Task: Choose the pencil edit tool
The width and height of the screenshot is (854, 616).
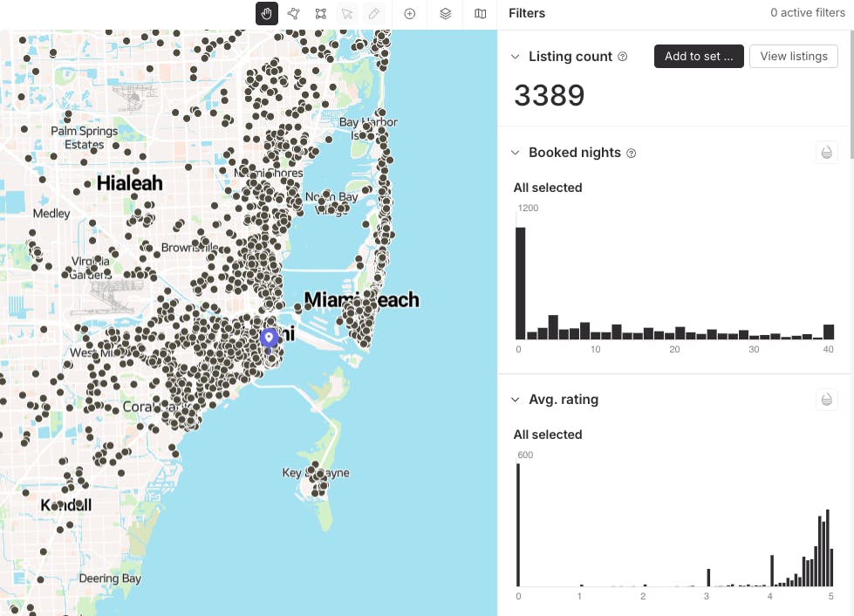Action: [374, 14]
